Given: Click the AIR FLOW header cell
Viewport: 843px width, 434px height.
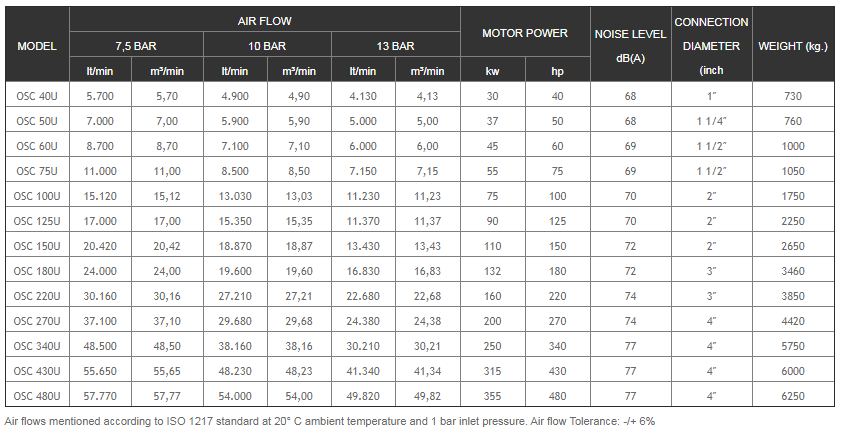Looking at the screenshot, I should pos(265,20).
